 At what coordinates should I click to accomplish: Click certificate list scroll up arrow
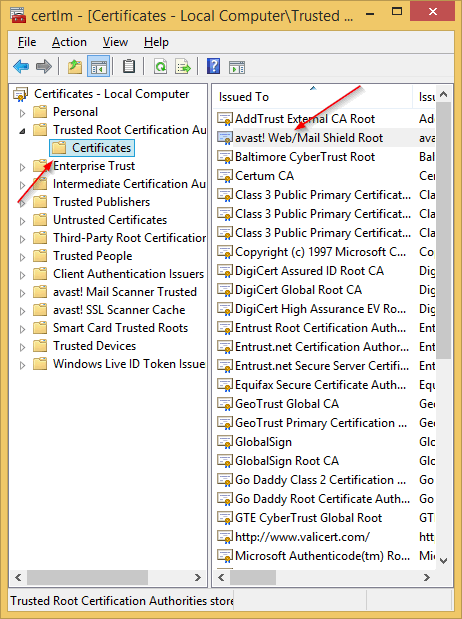pos(443,94)
